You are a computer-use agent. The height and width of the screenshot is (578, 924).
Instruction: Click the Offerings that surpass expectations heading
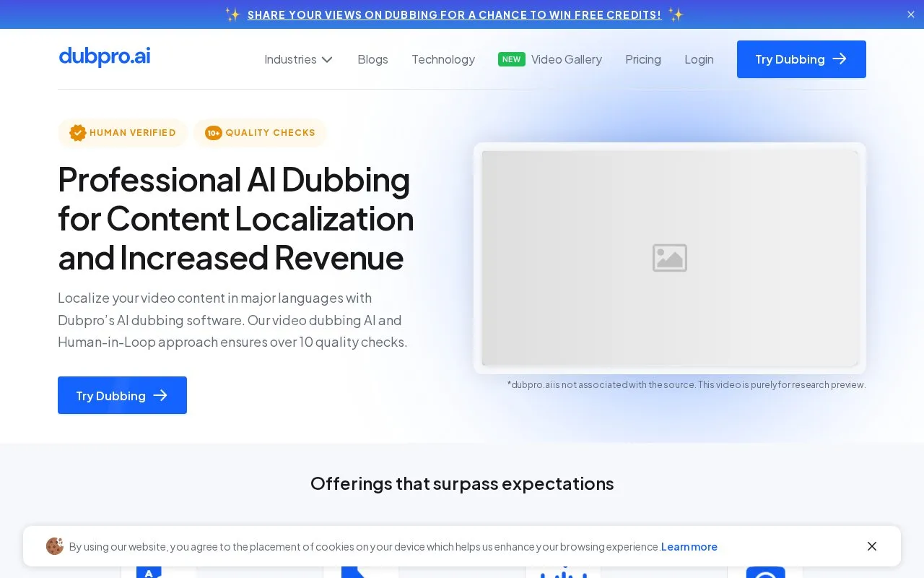click(462, 483)
